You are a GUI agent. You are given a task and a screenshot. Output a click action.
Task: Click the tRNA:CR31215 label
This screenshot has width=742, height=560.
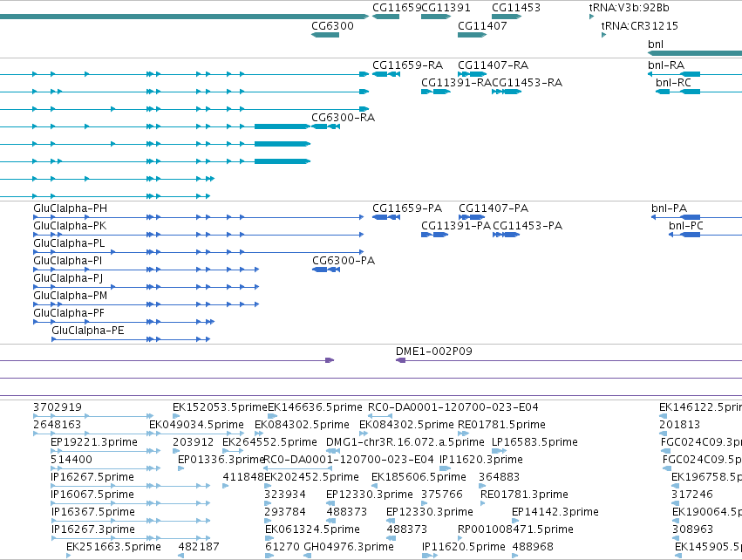(x=639, y=25)
